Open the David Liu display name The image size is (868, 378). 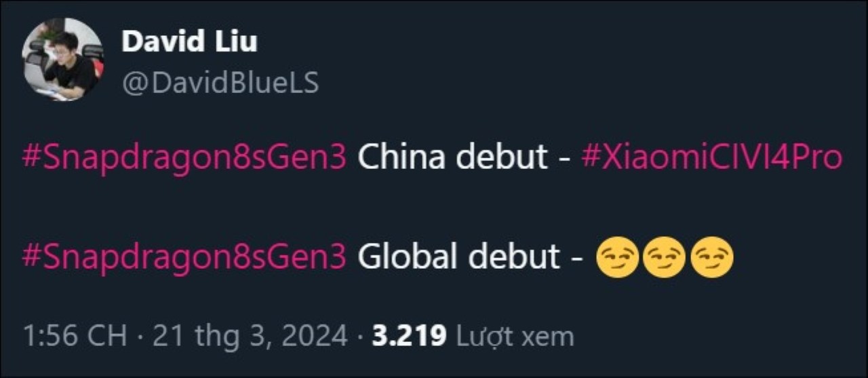[189, 42]
